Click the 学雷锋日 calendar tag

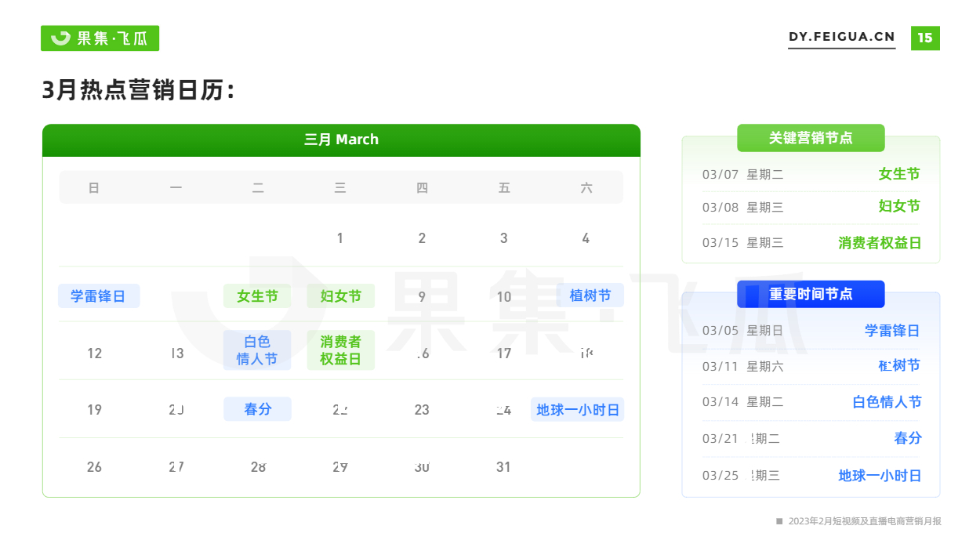(x=99, y=295)
